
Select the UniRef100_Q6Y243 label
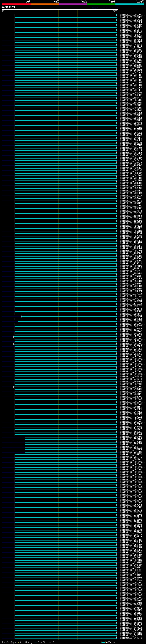(131, 505)
